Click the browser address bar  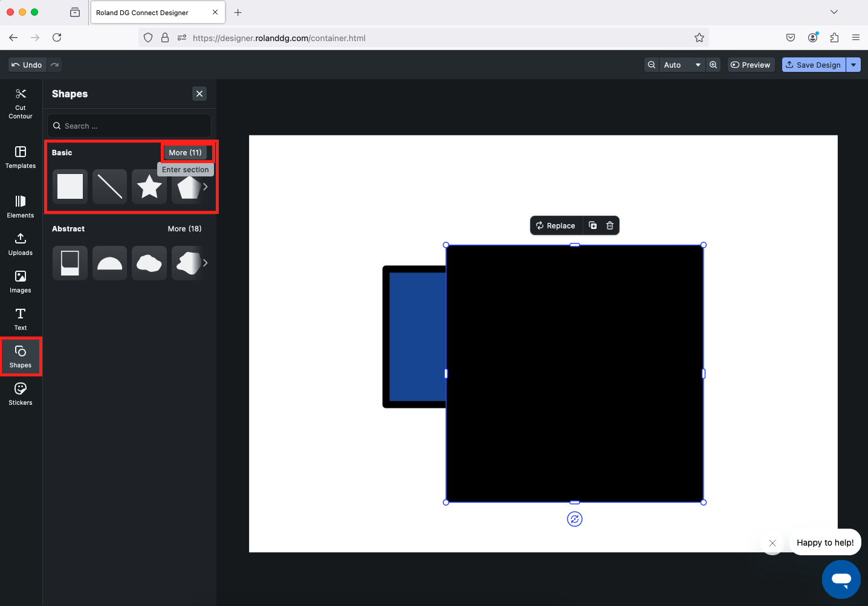(423, 37)
